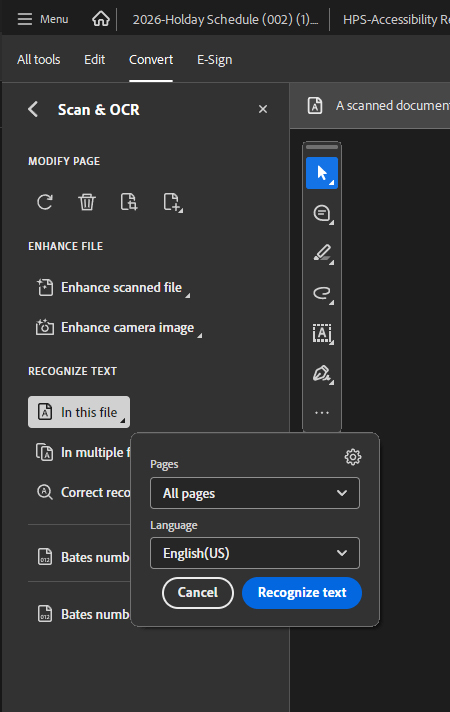
Task: Open the hamburger Menu
Action: point(43,19)
